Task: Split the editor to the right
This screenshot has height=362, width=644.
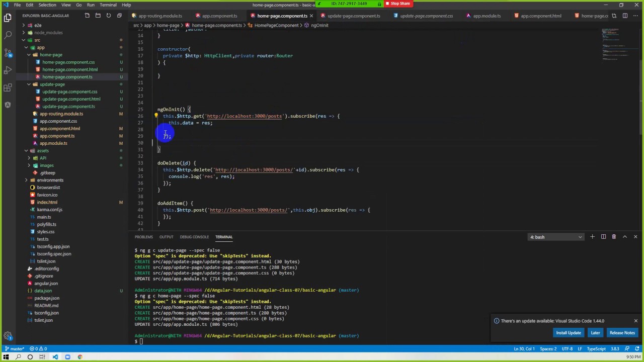Action: tap(625, 16)
